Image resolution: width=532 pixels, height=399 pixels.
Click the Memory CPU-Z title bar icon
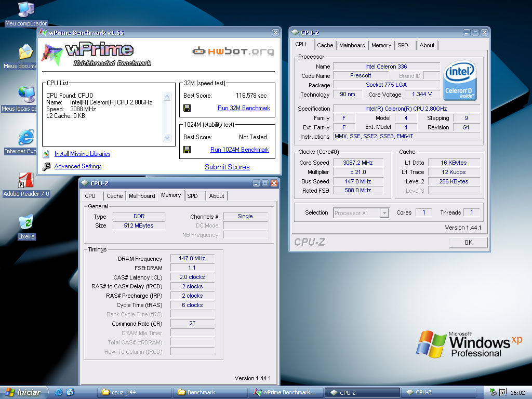(85, 183)
